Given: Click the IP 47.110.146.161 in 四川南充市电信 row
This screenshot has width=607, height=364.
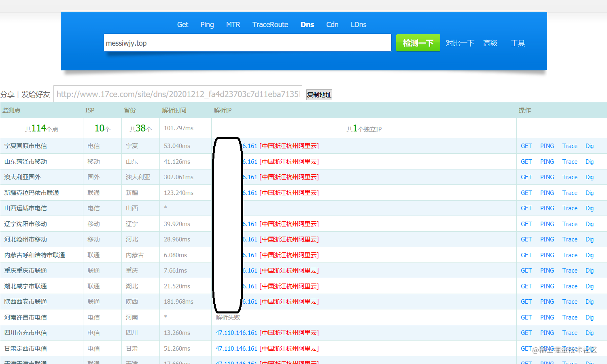Looking at the screenshot, I should [236, 333].
